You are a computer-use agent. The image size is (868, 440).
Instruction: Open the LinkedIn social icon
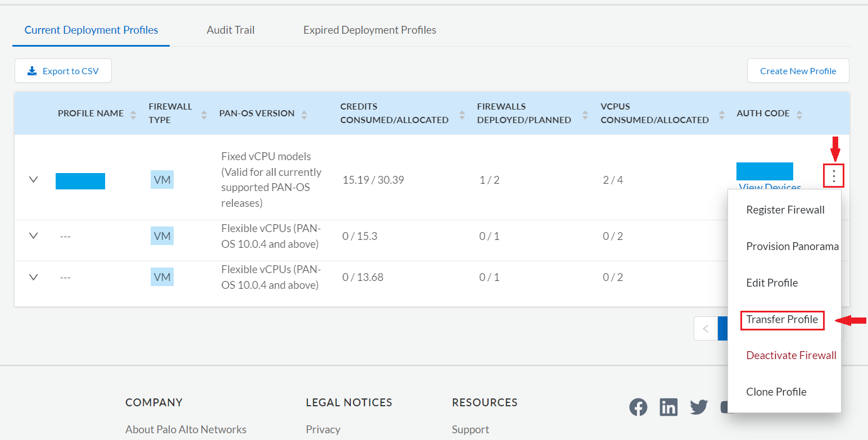[x=668, y=407]
